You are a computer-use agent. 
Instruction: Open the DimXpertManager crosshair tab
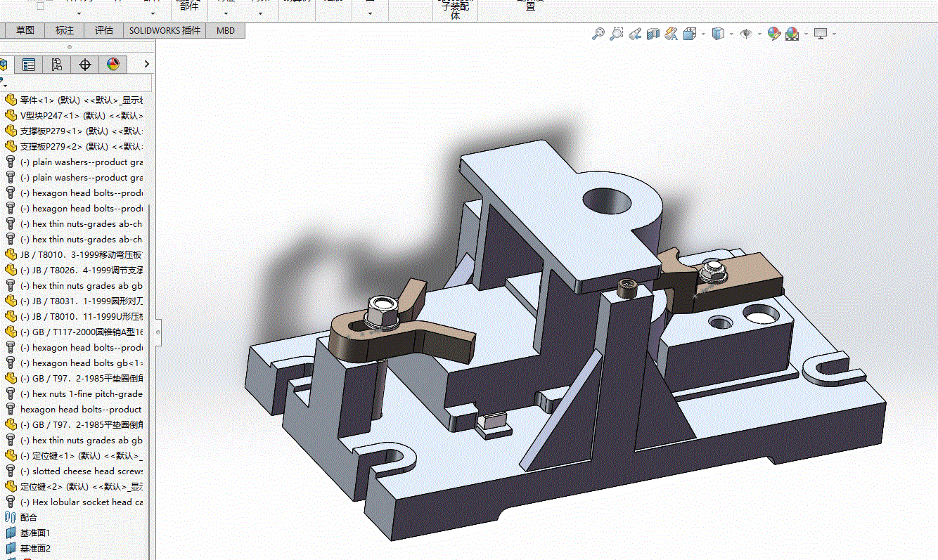point(85,65)
